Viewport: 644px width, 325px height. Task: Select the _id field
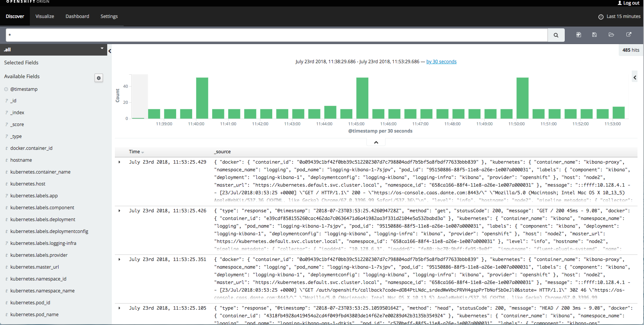pos(13,101)
